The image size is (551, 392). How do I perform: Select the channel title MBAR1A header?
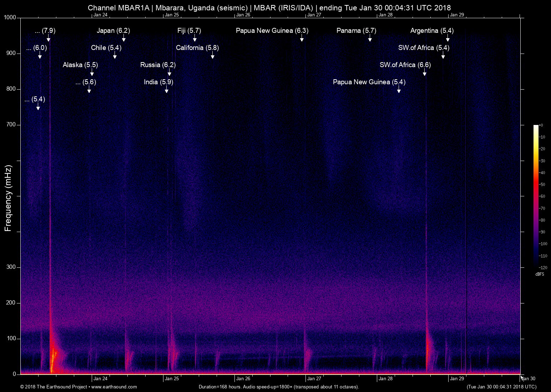269,7
